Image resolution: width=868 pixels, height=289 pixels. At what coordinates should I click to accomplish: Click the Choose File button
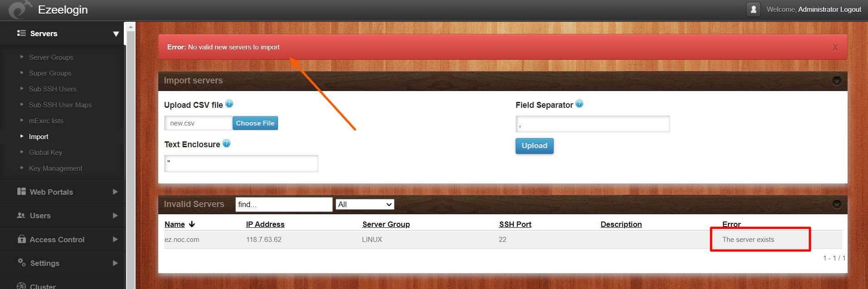coord(255,123)
